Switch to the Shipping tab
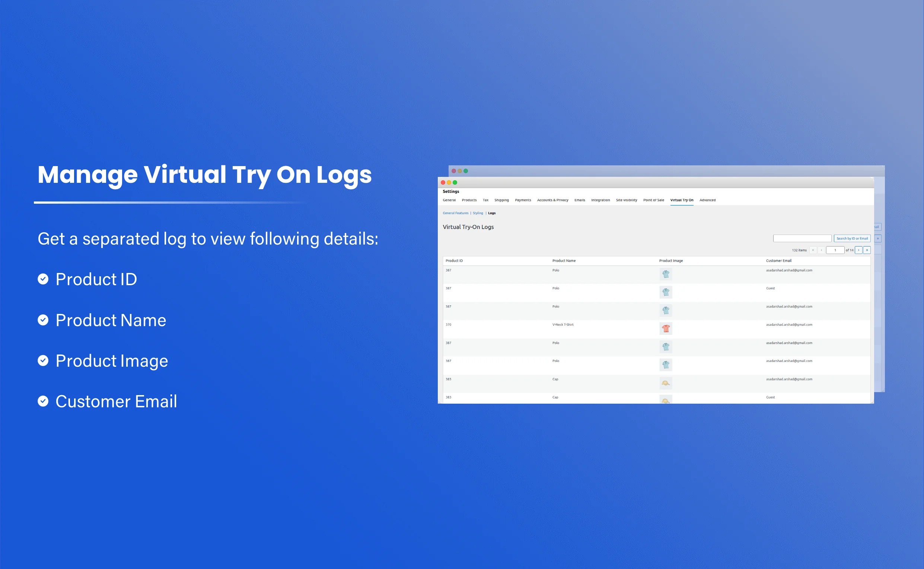This screenshot has height=569, width=924. [x=501, y=200]
